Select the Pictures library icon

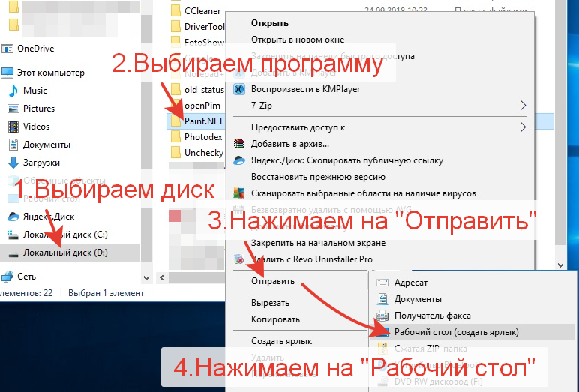(x=13, y=109)
